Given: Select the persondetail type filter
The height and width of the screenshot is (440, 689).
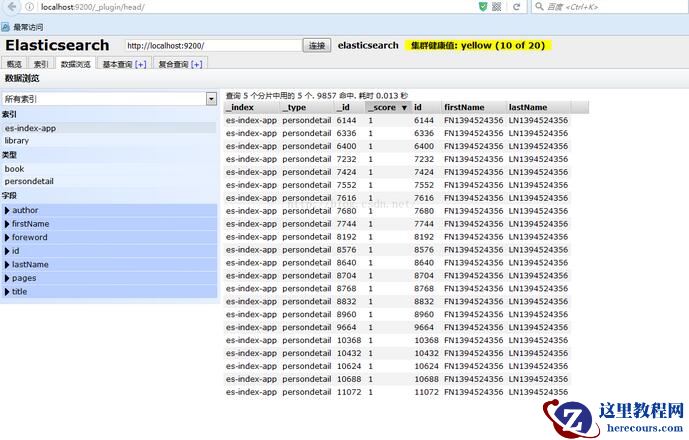Looking at the screenshot, I should point(109,181).
